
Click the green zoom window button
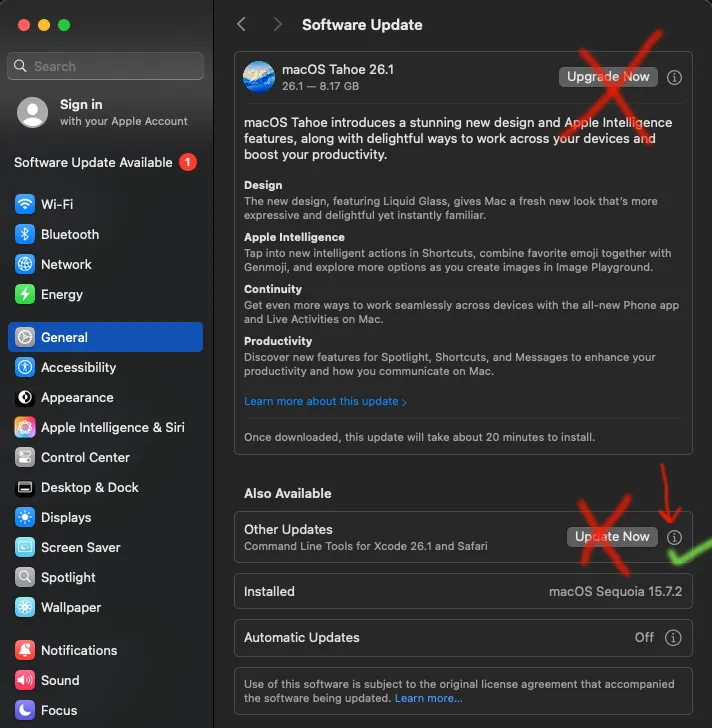pyautogui.click(x=64, y=25)
